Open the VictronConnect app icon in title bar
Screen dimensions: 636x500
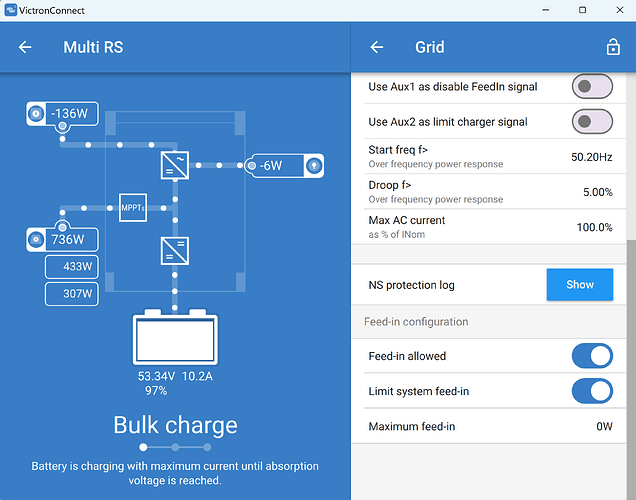point(11,10)
